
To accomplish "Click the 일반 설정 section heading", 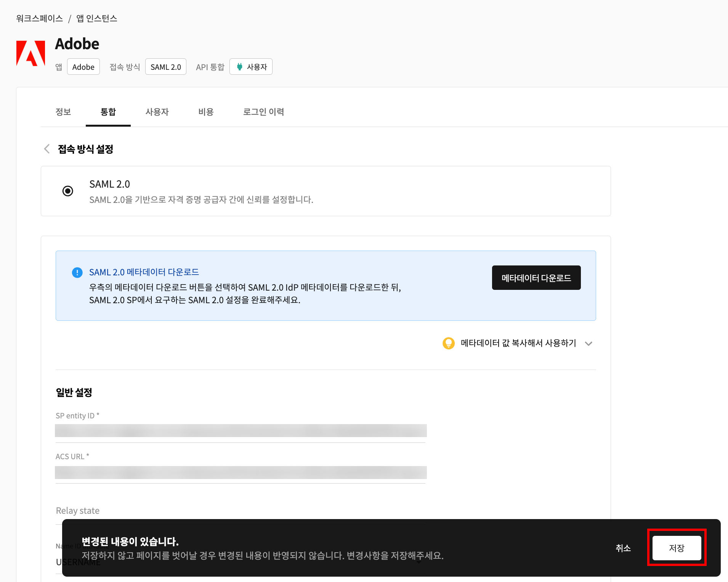I will click(74, 392).
